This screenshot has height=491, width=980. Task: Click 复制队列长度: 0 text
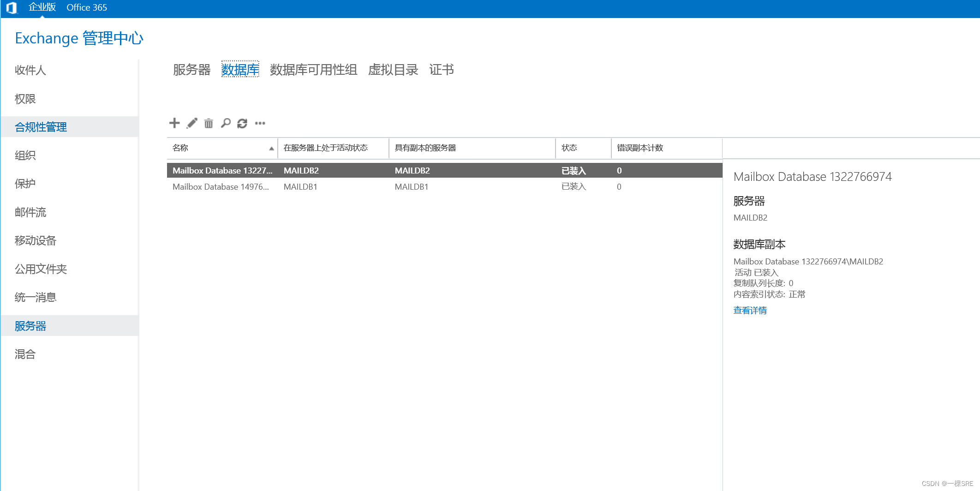(764, 283)
